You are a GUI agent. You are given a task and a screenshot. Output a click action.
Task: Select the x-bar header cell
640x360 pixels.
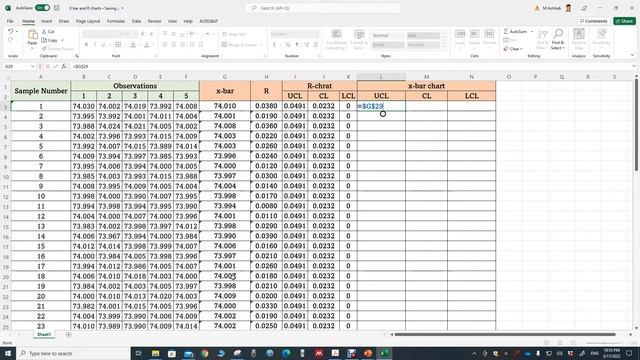225,91
